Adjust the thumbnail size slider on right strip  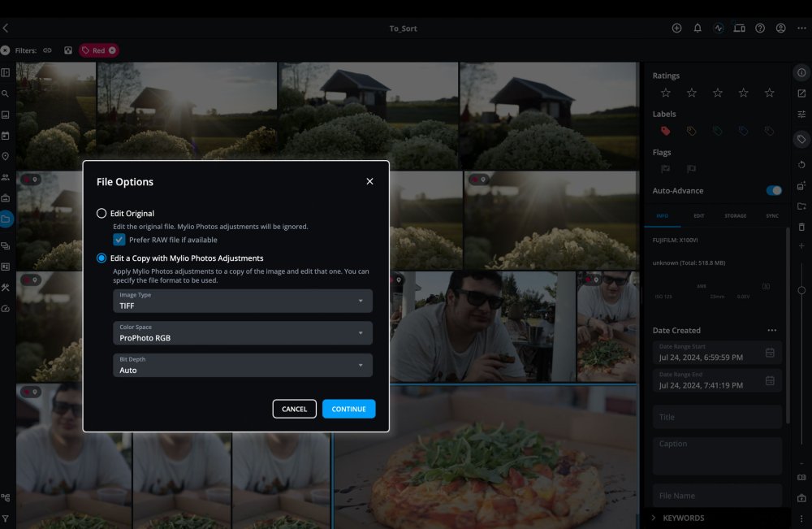point(801,291)
